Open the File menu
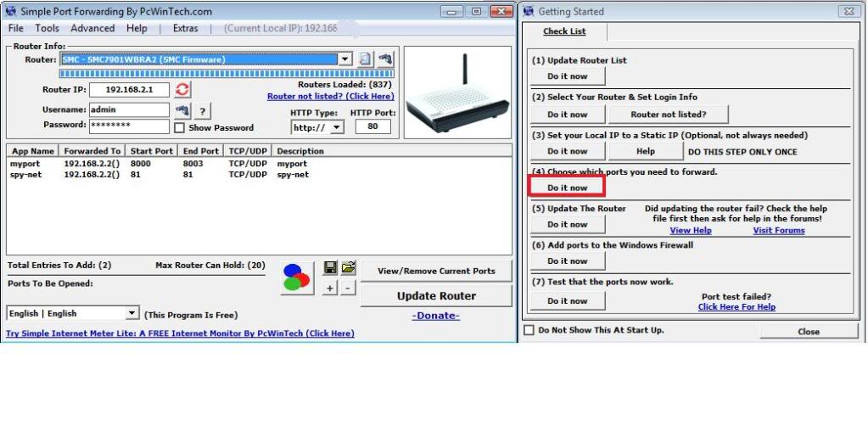This screenshot has width=868, height=437. pyautogui.click(x=16, y=28)
